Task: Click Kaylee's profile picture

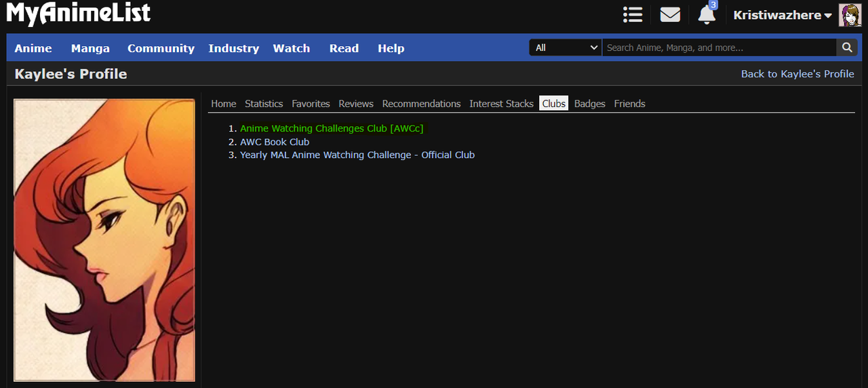Action: tap(104, 240)
